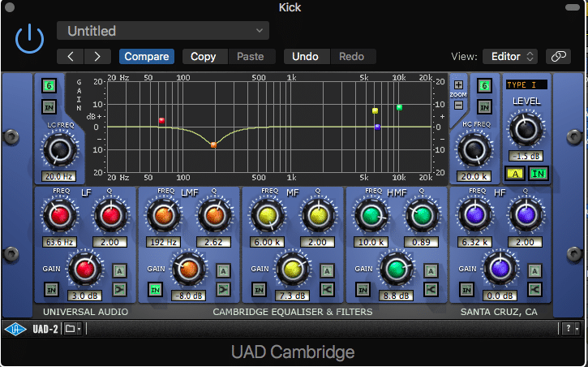Click the red LF band graph handle
This screenshot has height=367, width=588.
point(161,120)
